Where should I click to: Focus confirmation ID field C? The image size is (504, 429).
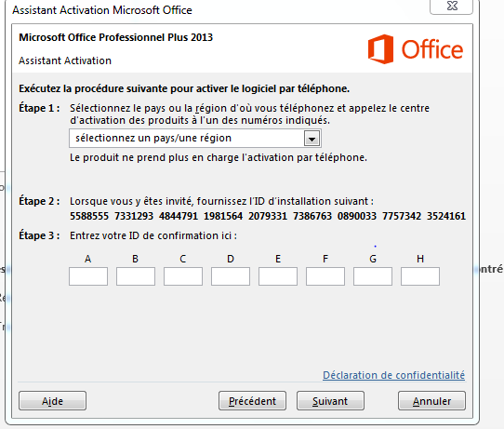[x=183, y=276]
